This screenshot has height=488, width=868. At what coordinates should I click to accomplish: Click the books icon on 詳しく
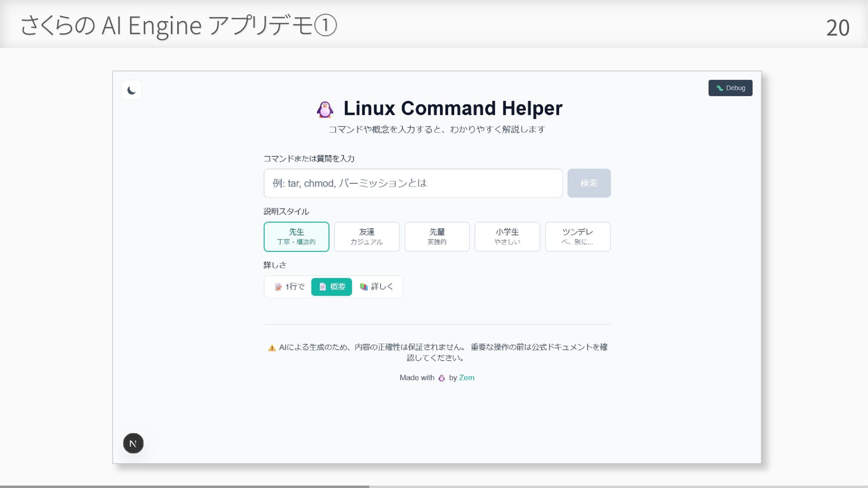[x=363, y=287]
